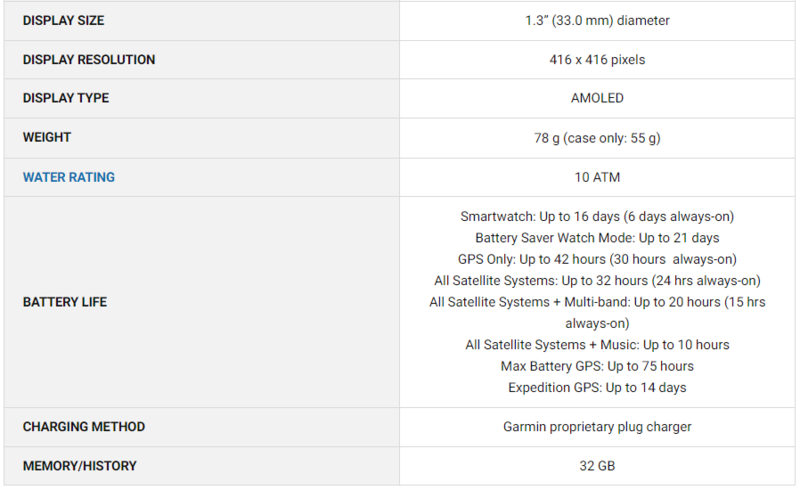Viewport: 800px width, 490px height.
Task: Click the Battery Saver Watch Mode line
Action: tap(597, 238)
